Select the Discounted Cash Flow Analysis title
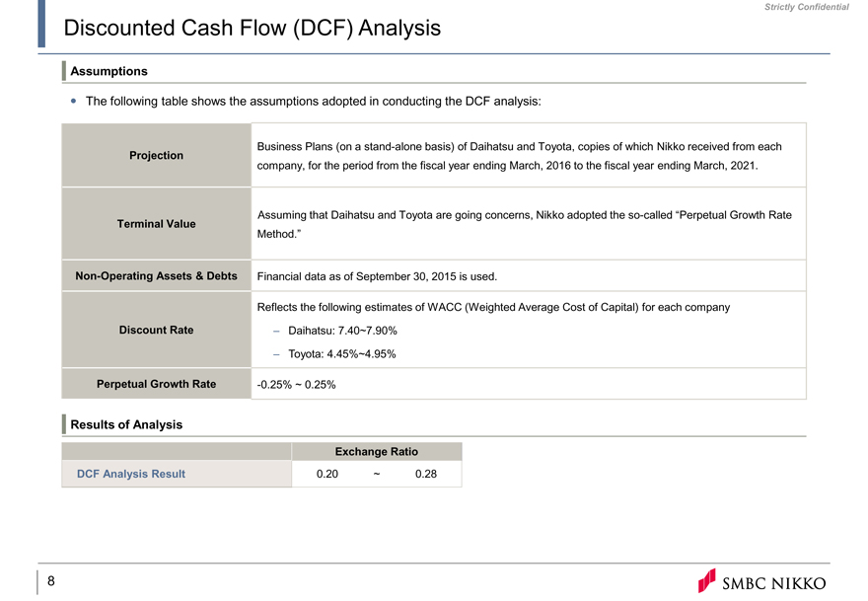This screenshot has height=601, width=868. [x=252, y=28]
